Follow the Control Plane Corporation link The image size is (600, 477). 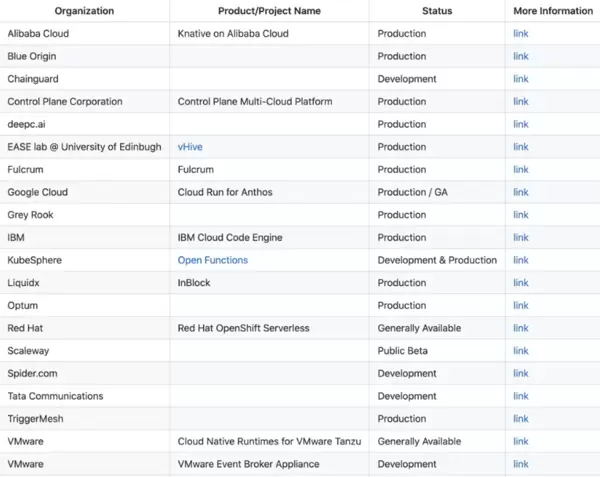click(x=520, y=101)
